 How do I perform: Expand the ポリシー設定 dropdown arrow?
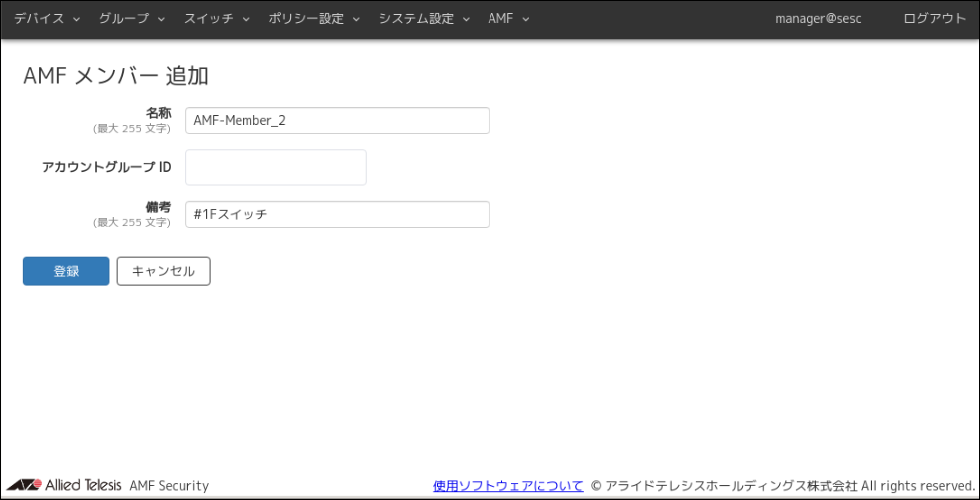355,19
